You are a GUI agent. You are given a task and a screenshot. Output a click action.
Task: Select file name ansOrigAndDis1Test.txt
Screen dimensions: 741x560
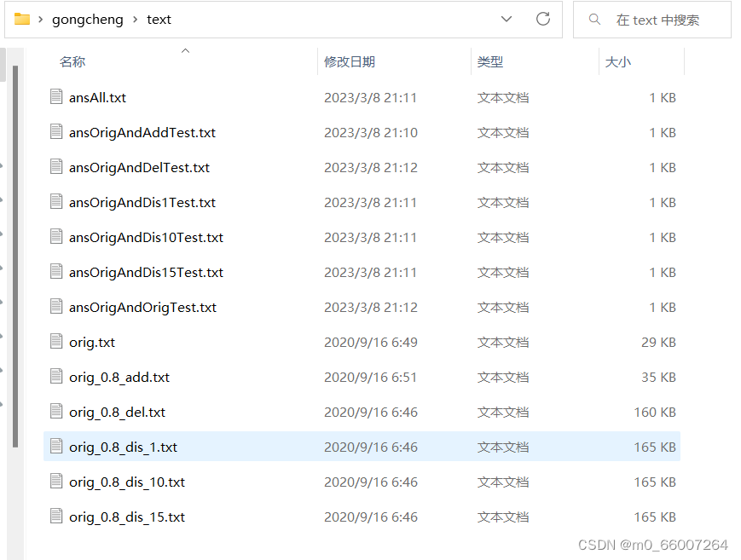pyautogui.click(x=142, y=203)
